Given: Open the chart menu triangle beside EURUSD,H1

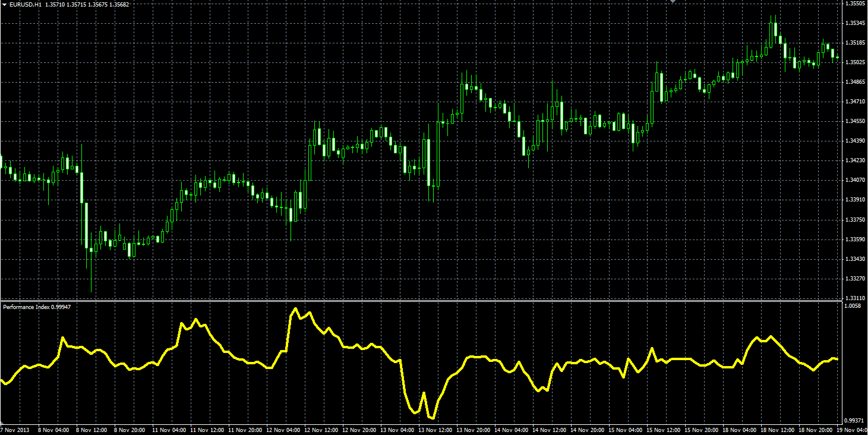Looking at the screenshot, I should [4, 5].
